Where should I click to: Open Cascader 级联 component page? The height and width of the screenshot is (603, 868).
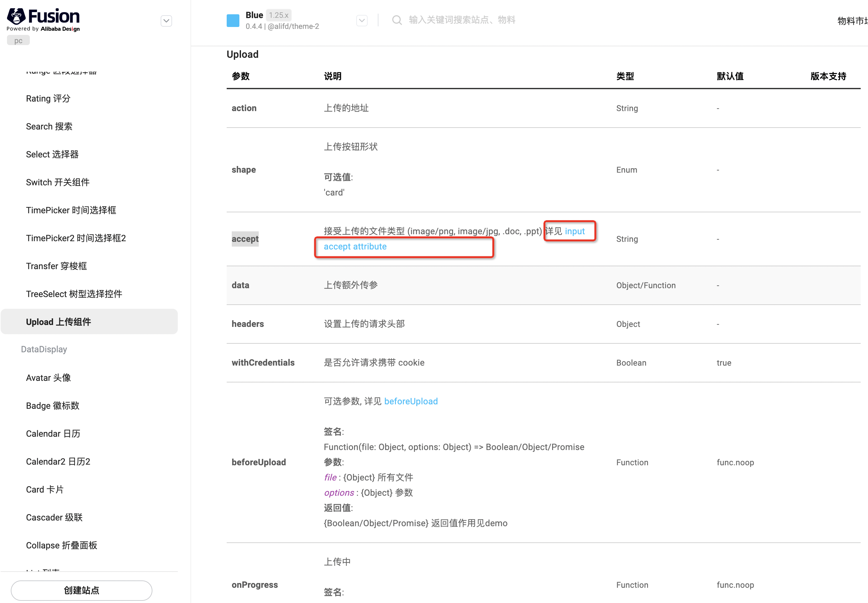[54, 517]
